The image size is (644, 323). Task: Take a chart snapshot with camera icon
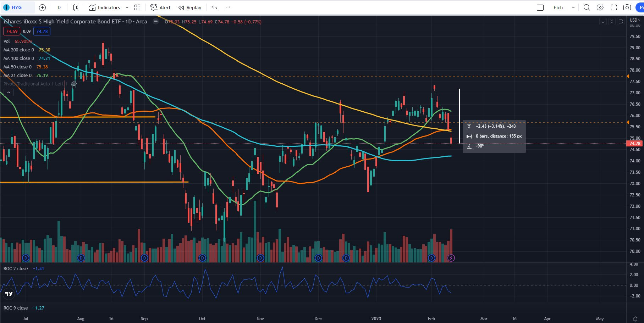(x=627, y=7)
